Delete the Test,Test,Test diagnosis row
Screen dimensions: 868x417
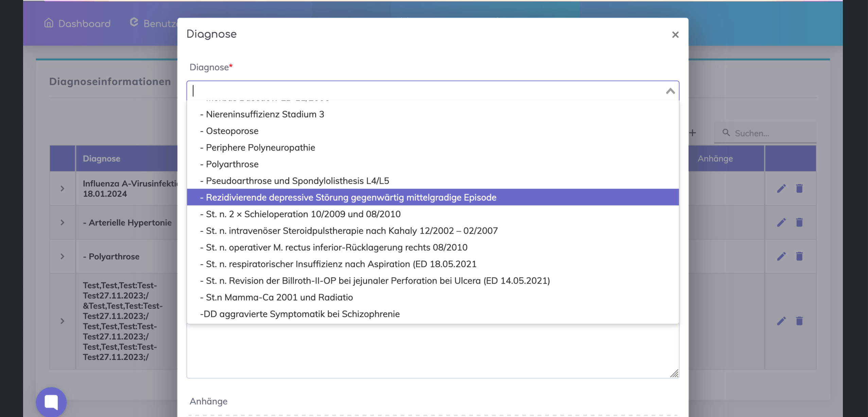pos(799,321)
